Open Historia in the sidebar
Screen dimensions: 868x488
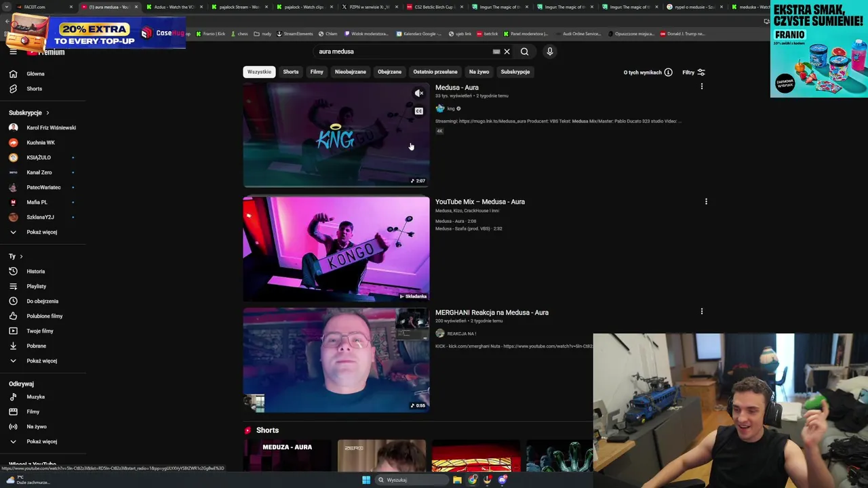pyautogui.click(x=35, y=271)
